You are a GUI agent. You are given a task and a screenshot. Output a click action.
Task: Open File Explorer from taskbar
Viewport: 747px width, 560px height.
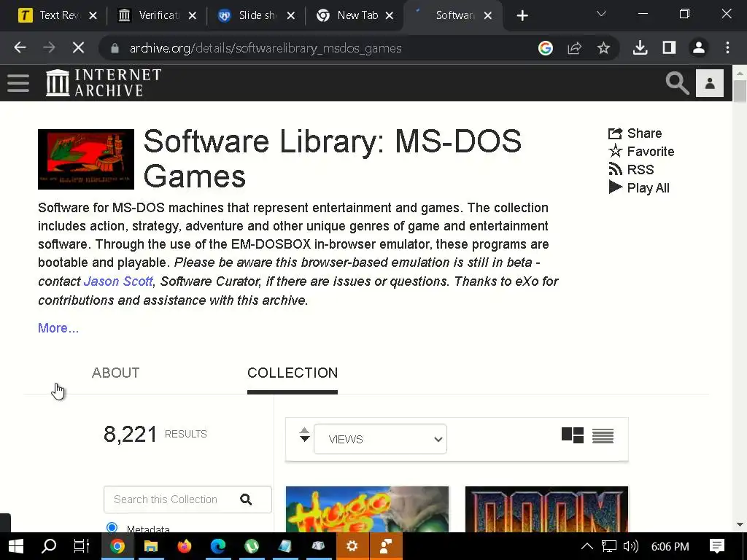(x=150, y=546)
